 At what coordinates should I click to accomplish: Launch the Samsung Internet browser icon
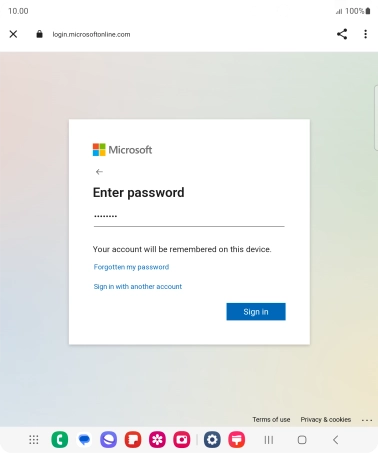pyautogui.click(x=109, y=440)
